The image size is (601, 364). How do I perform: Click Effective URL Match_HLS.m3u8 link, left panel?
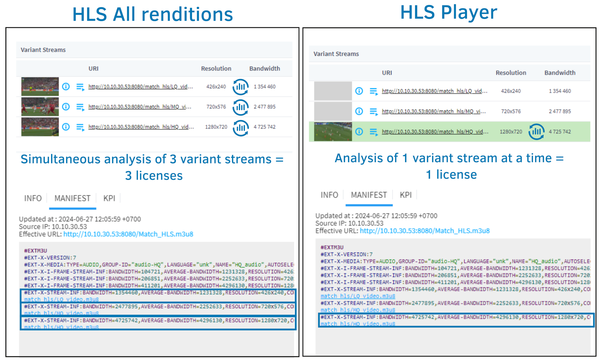[x=128, y=234]
